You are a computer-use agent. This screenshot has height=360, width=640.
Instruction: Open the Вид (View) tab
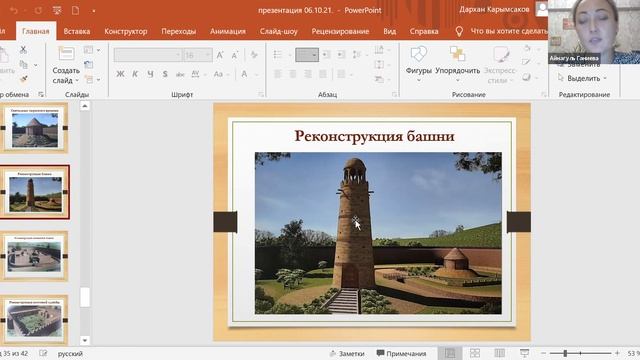coord(389,31)
